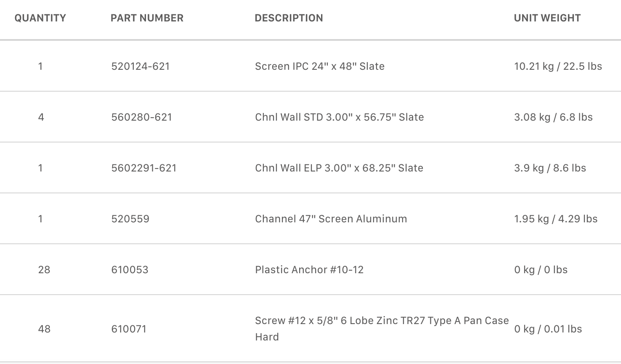621x364 pixels.
Task: Click the Chnl Wall ELP 3.00" x 68.25" description
Action: (339, 168)
